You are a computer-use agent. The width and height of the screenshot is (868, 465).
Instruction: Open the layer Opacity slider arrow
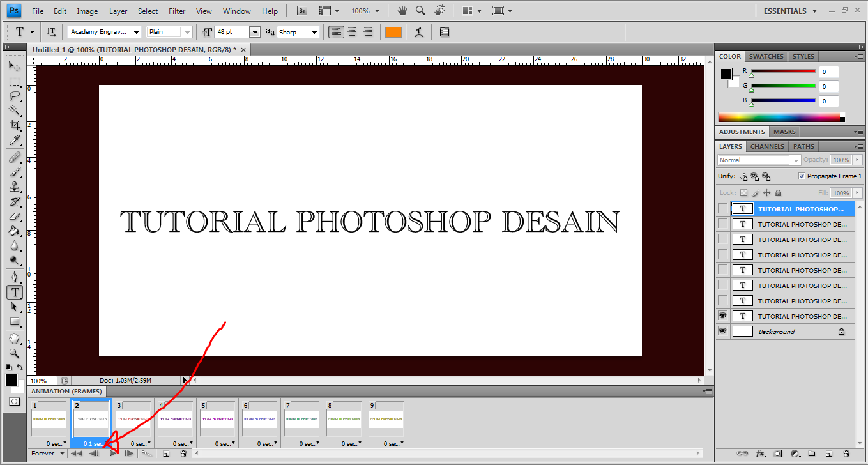pos(857,160)
